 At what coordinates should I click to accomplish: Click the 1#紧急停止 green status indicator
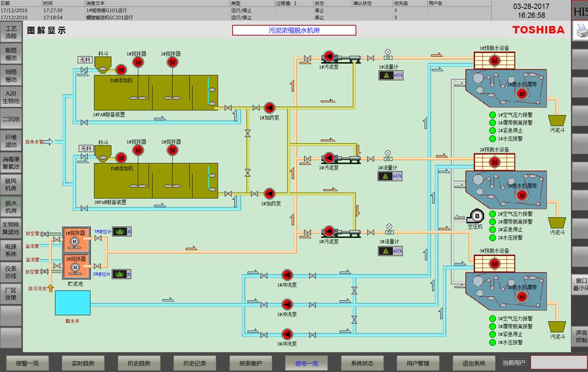pos(492,131)
